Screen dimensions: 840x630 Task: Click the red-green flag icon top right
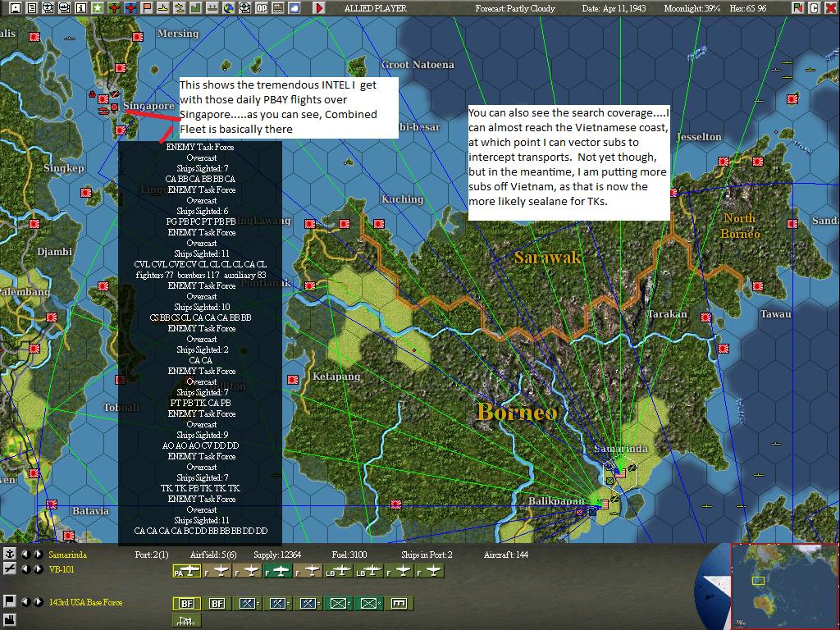point(798,8)
